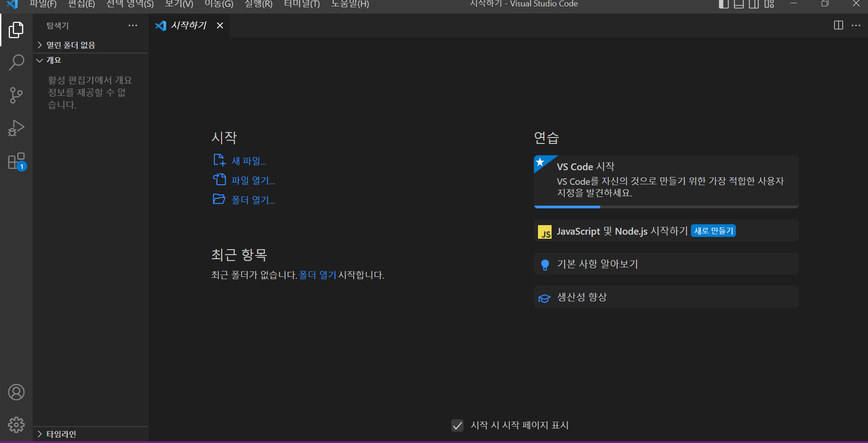868x443 pixels.
Task: Click the 최근 항목 heading
Action: pos(239,255)
